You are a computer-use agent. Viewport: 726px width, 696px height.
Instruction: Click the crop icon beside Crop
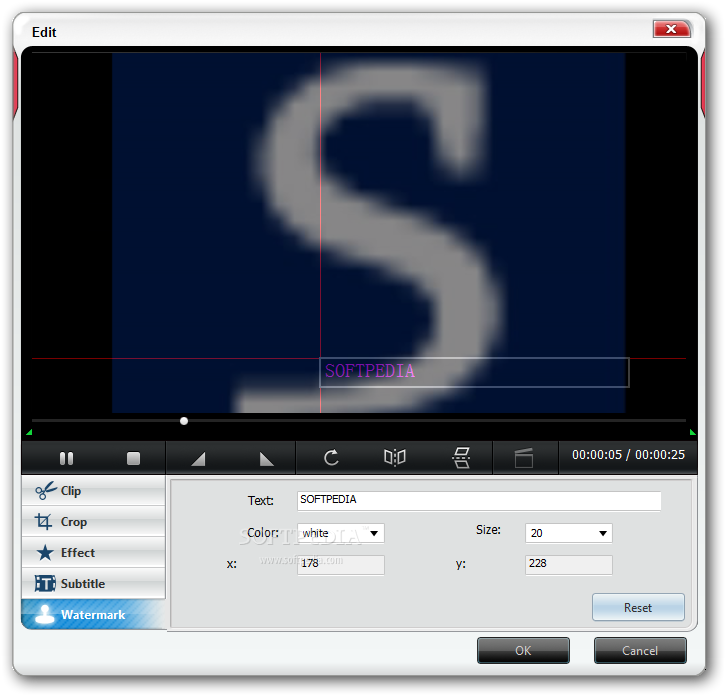[x=44, y=521]
